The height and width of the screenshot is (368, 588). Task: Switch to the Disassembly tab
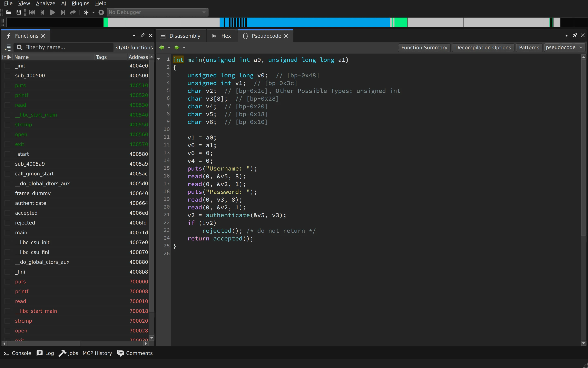(180, 36)
